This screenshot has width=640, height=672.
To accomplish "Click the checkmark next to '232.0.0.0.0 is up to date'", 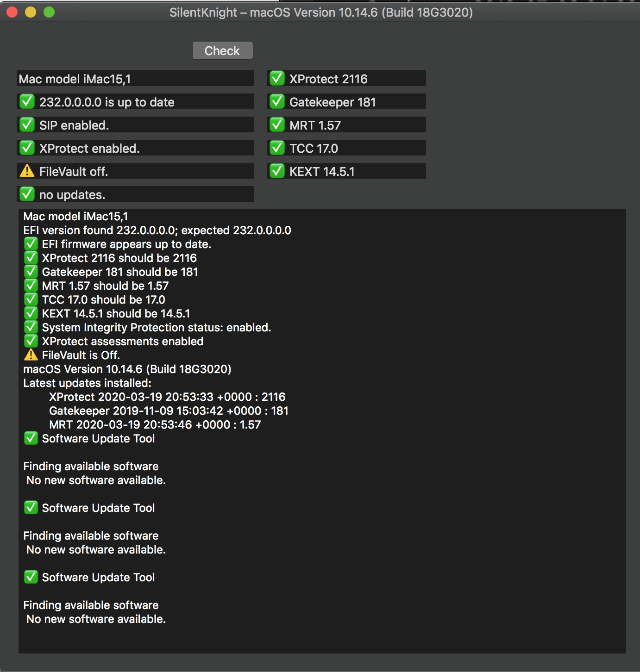I will pos(27,101).
